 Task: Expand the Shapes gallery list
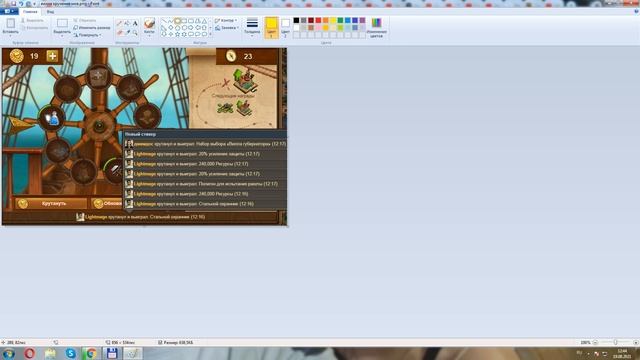point(210,35)
